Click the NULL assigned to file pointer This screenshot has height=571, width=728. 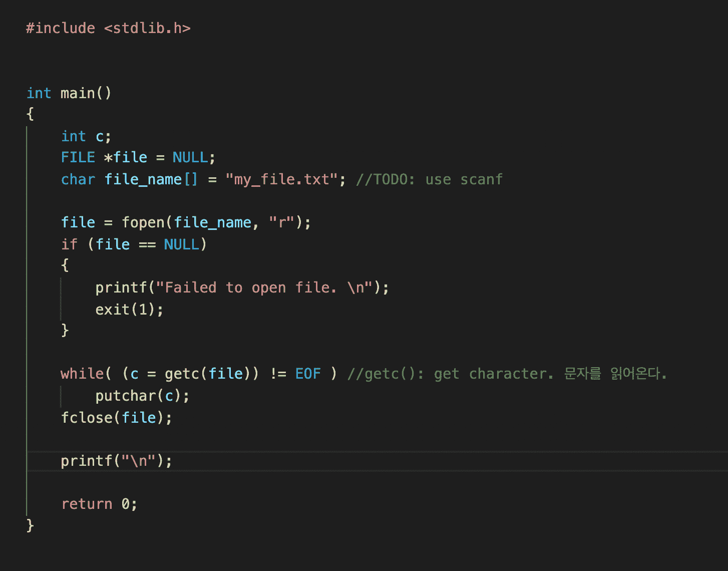(190, 157)
